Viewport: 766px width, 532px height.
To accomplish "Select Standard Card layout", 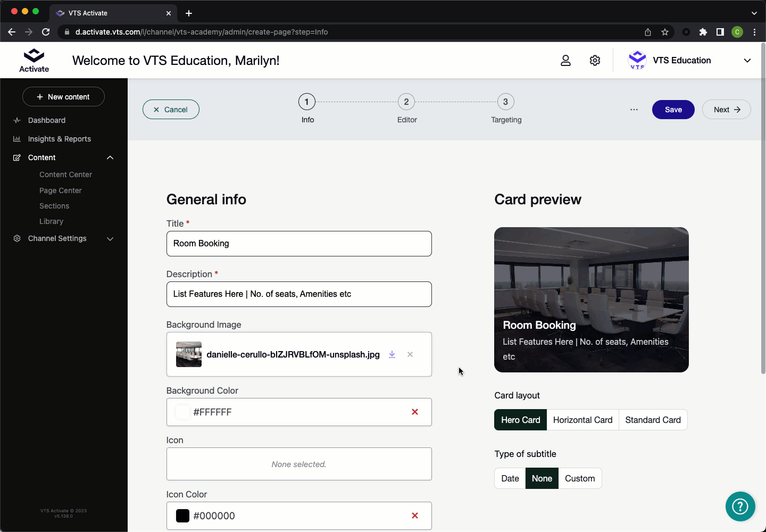I will tap(653, 420).
